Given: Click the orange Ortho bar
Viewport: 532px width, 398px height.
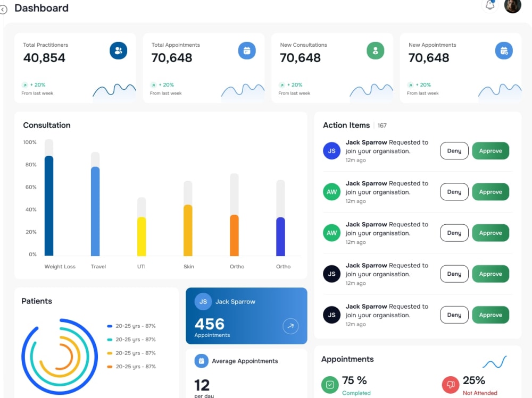Looking at the screenshot, I should click(x=234, y=235).
